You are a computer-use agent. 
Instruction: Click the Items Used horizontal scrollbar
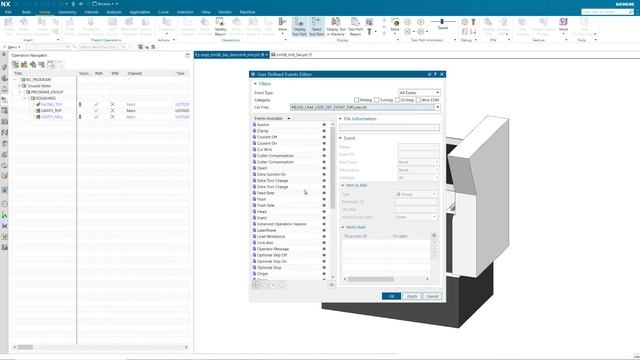coord(371,279)
